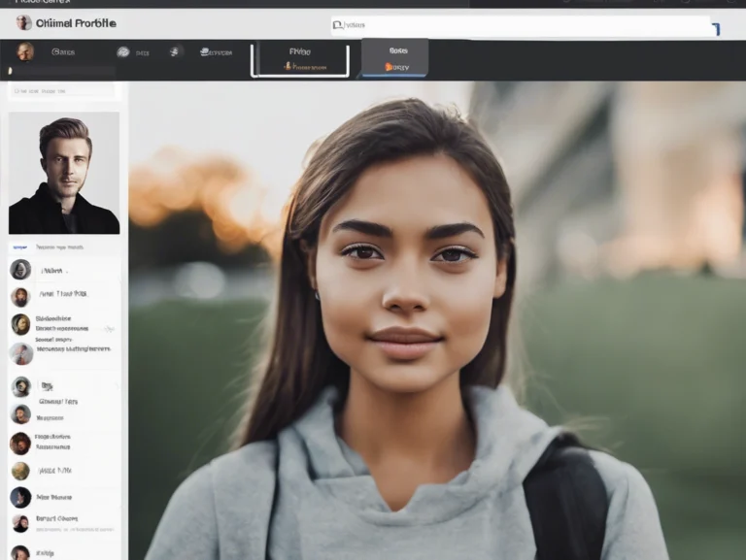This screenshot has height=560, width=746.
Task: Open the man's profile photo thumbnail
Action: tap(64, 173)
